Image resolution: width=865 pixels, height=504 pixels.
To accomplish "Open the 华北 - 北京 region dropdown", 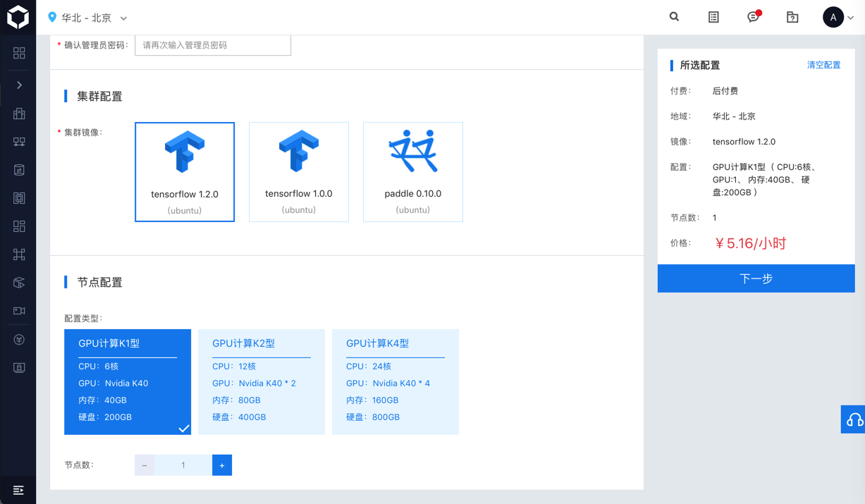I will [x=88, y=18].
